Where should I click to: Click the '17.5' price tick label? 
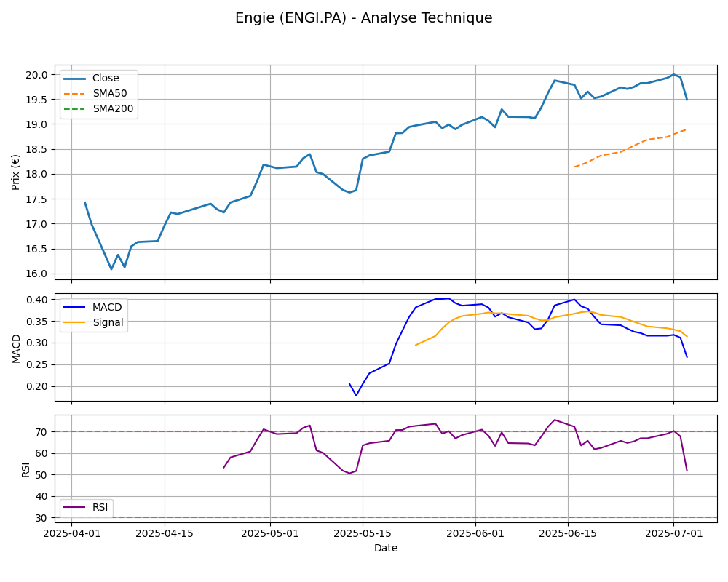(x=38, y=199)
